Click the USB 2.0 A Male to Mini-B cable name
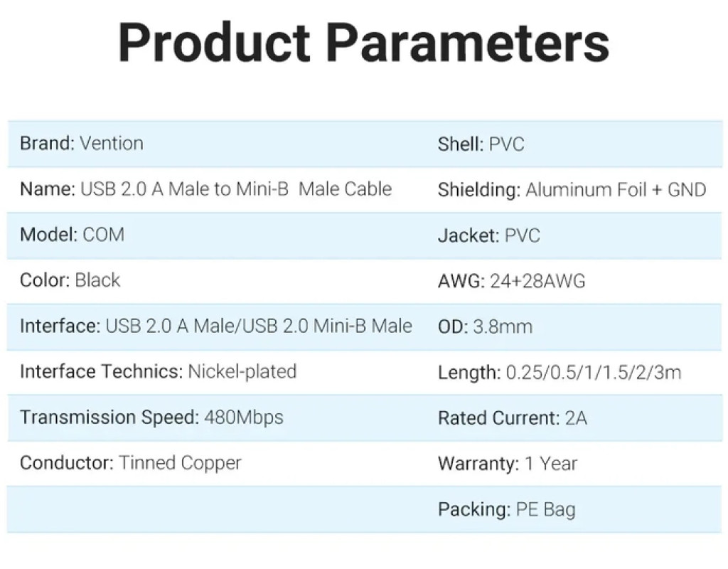Image resolution: width=728 pixels, height=569 pixels. (235, 189)
